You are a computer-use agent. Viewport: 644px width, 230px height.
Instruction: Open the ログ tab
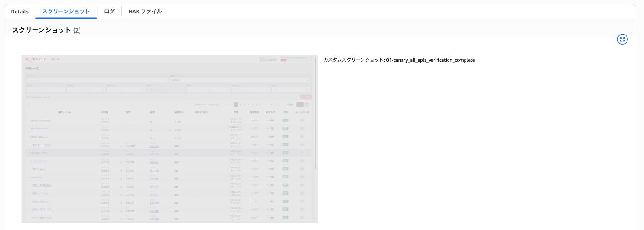pyautogui.click(x=109, y=11)
